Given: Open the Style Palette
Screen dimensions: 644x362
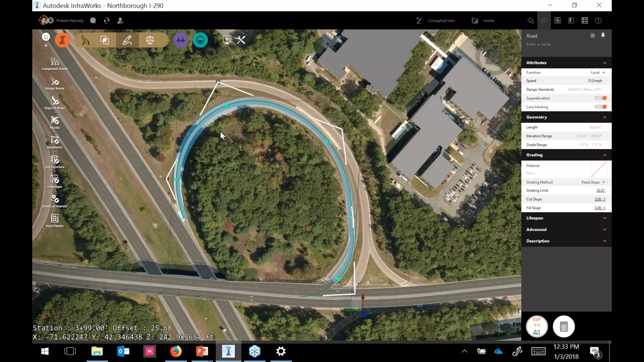Looking at the screenshot, I should (55, 221).
